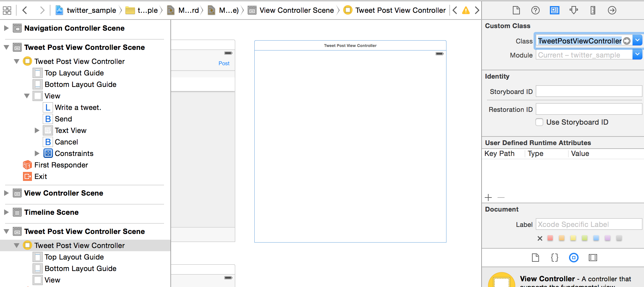
Task: Enable Use Storyboard ID checkbox
Action: click(539, 122)
